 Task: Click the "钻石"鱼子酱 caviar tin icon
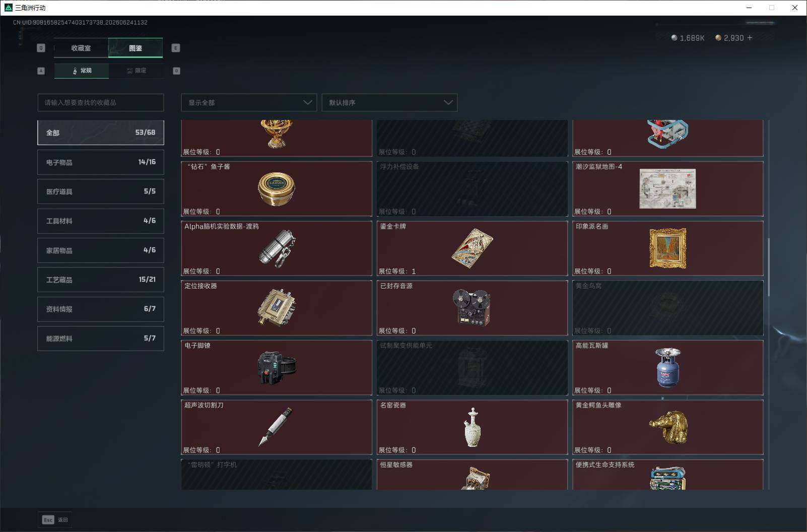276,188
